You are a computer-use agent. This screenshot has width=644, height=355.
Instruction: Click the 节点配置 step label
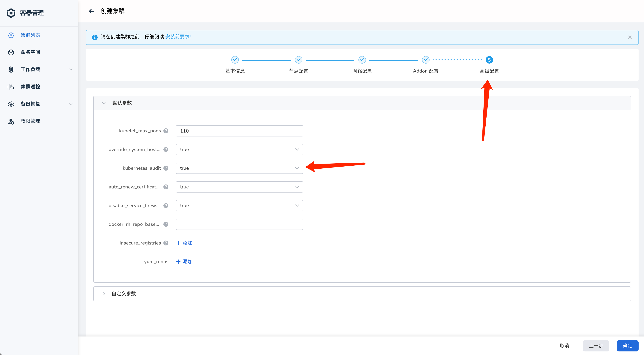298,71
